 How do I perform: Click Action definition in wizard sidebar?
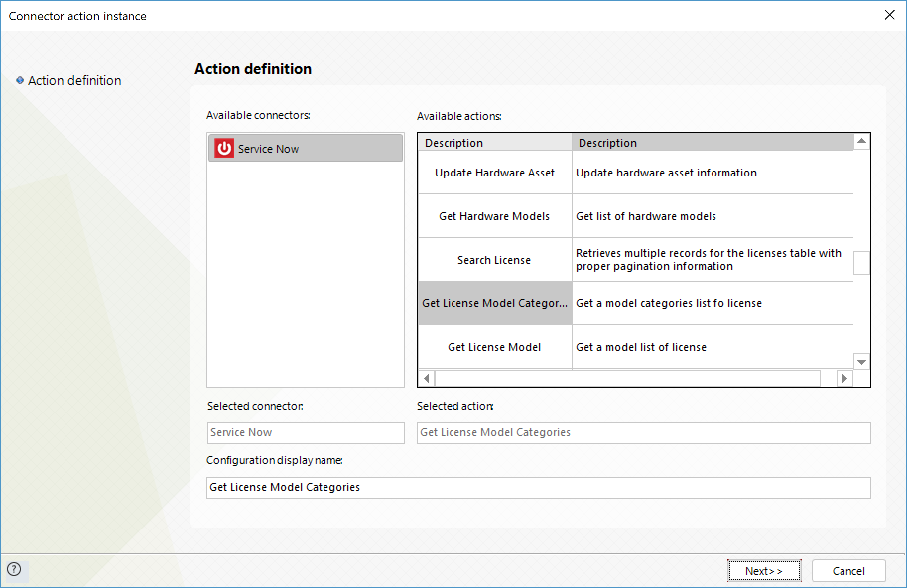(74, 80)
